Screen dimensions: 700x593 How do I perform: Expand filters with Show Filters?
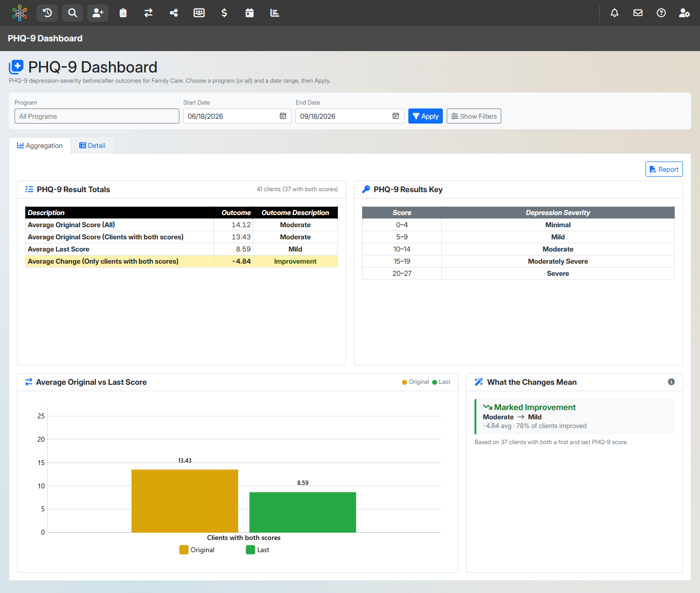coord(474,116)
